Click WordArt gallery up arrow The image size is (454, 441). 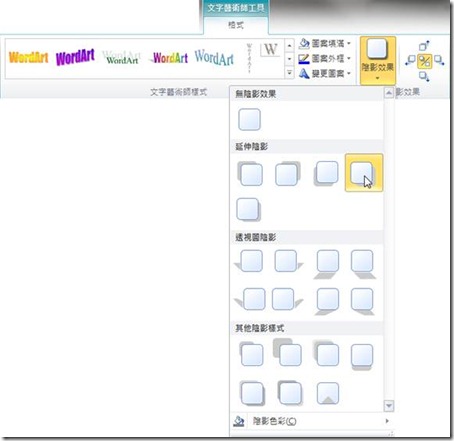point(289,45)
